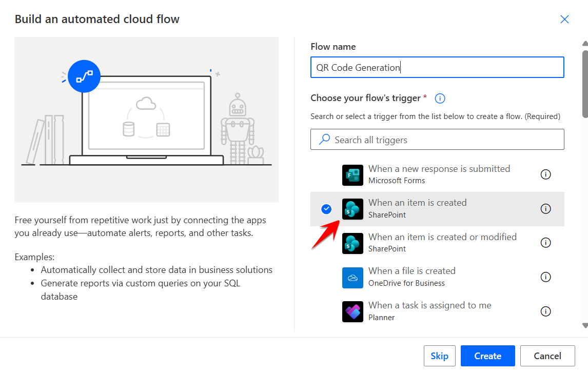
Task: Show info for task assigned to me trigger
Action: click(x=546, y=311)
